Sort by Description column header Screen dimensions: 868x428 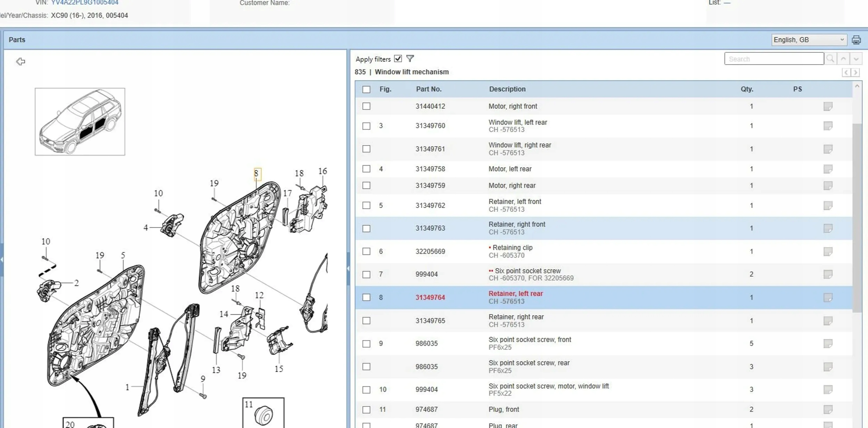[507, 89]
